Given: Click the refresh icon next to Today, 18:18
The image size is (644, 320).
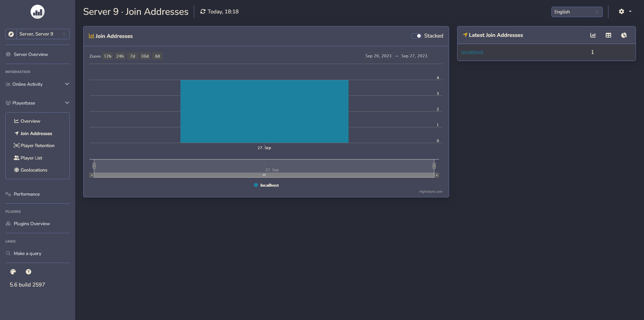Looking at the screenshot, I should [203, 11].
